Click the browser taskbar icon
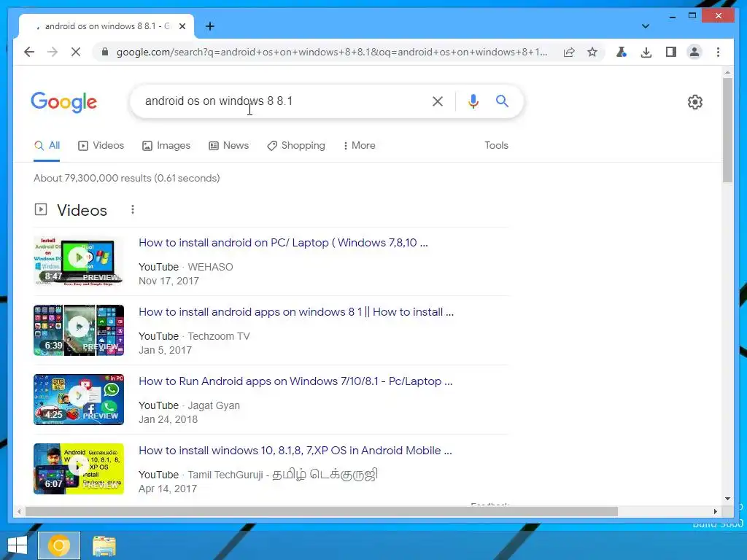747x560 pixels. pos(59,545)
